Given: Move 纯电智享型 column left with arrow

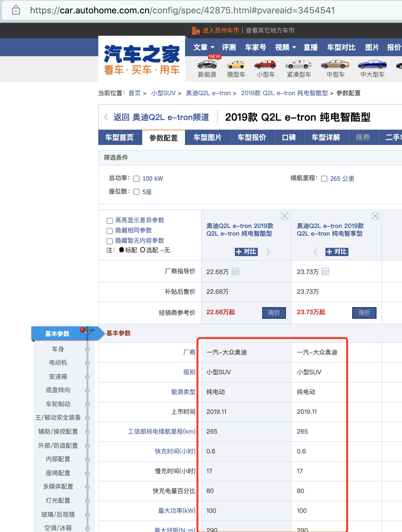Looking at the screenshot, I should (315, 252).
